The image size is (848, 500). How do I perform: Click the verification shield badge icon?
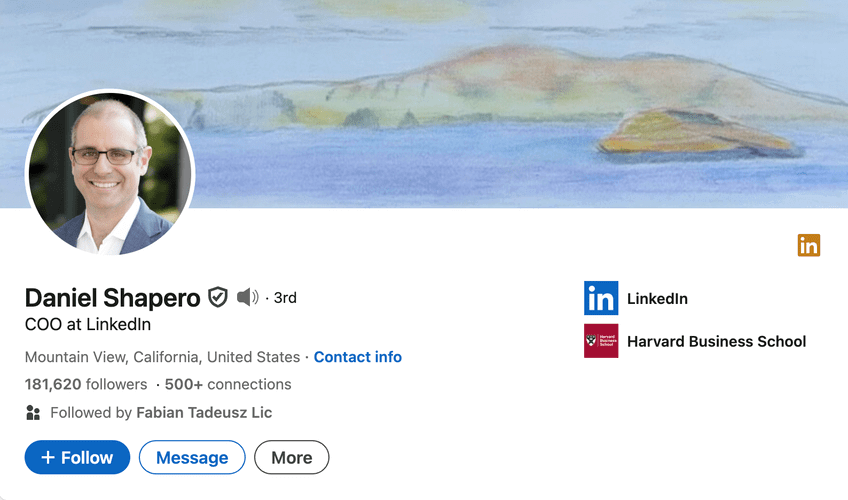point(218,297)
